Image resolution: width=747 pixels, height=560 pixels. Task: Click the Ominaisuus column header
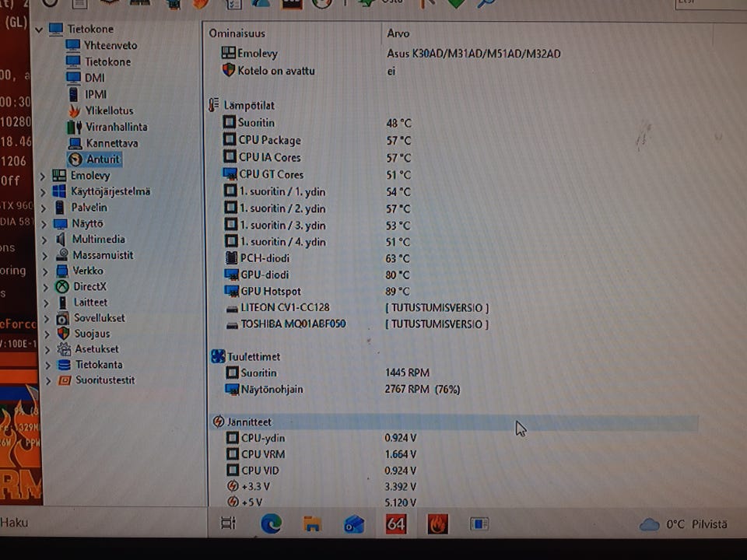point(237,33)
